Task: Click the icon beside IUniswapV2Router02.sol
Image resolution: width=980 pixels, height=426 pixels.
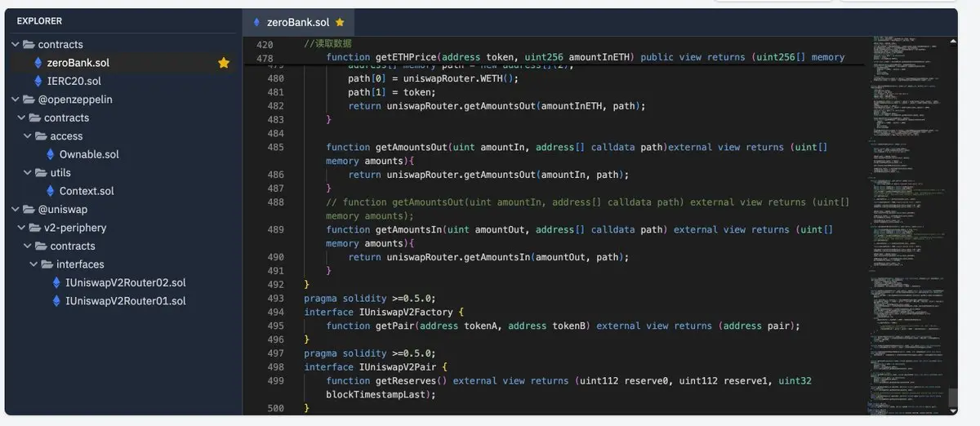Action: click(x=56, y=282)
